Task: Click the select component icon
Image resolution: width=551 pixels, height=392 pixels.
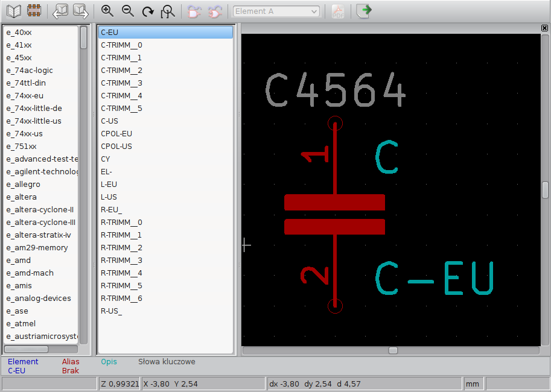Action: tap(34, 11)
